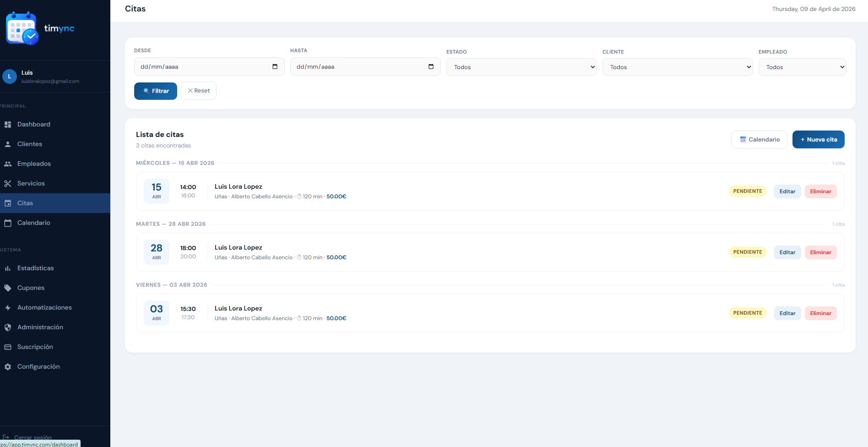Reset the appointment filters
Screen dimensions: 868x447
pos(199,91)
